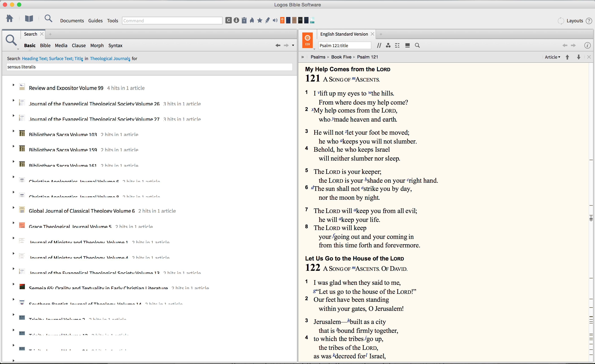Open the Guides menu

click(95, 21)
